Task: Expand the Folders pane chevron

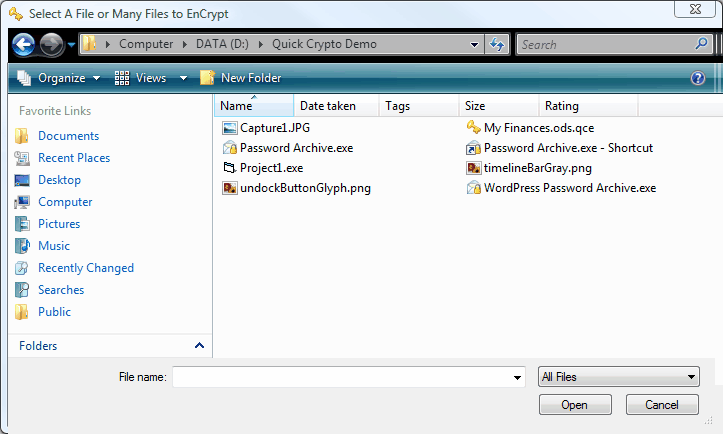Action: [x=199, y=345]
